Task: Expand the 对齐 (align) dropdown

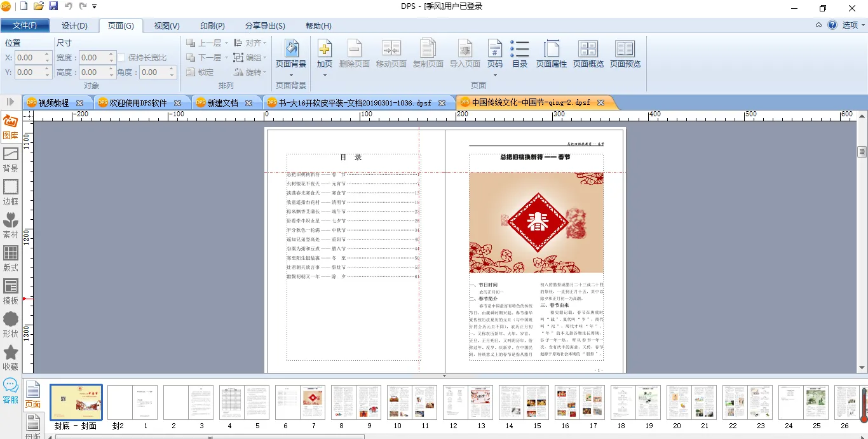Action: 266,43
